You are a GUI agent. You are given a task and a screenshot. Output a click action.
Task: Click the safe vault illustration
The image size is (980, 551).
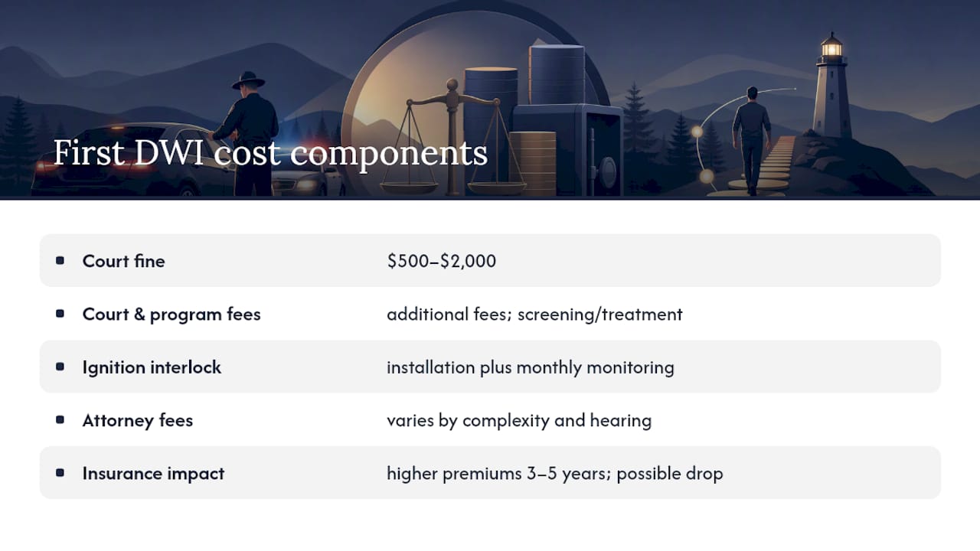568,149
